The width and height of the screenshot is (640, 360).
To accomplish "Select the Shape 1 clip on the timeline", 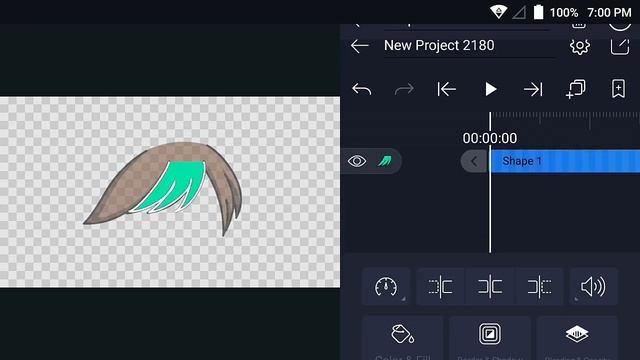I will point(565,161).
